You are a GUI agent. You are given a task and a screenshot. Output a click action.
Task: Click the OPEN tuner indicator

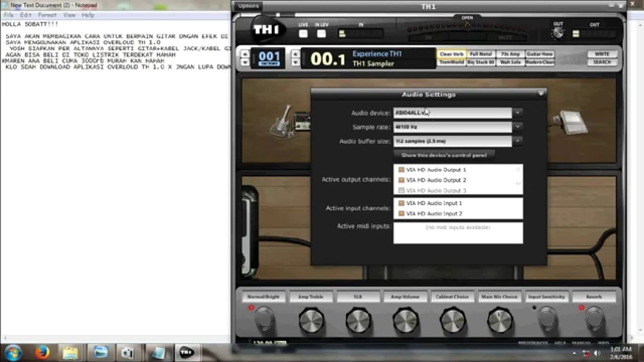(x=467, y=24)
